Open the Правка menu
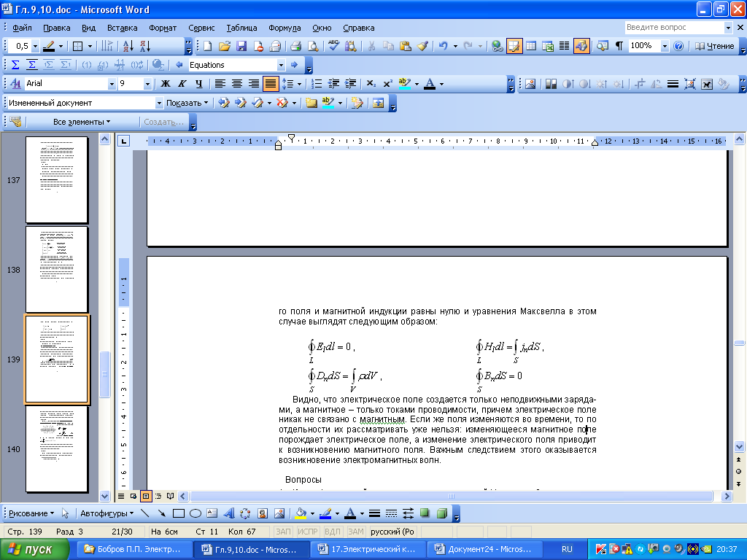 [x=57, y=28]
